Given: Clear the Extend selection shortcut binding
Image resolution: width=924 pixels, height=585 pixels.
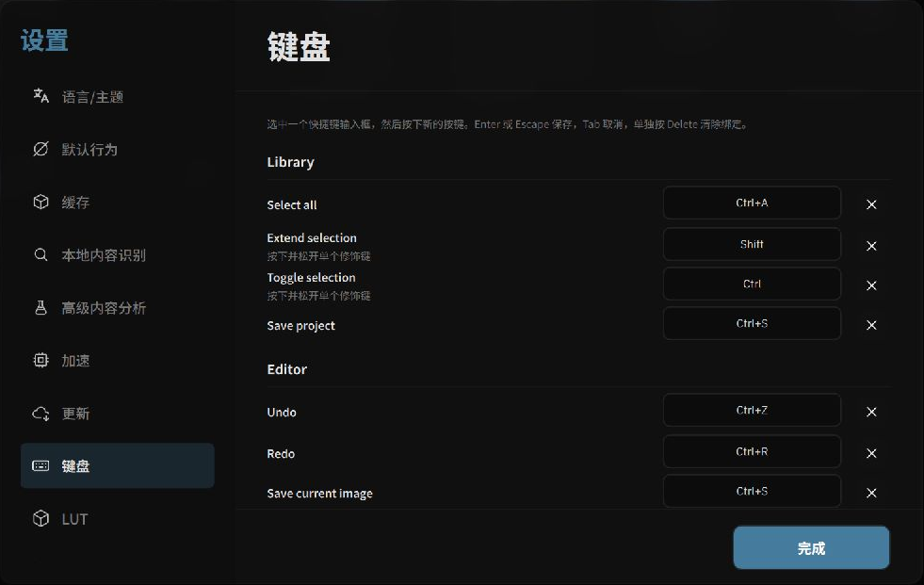Looking at the screenshot, I should [871, 246].
